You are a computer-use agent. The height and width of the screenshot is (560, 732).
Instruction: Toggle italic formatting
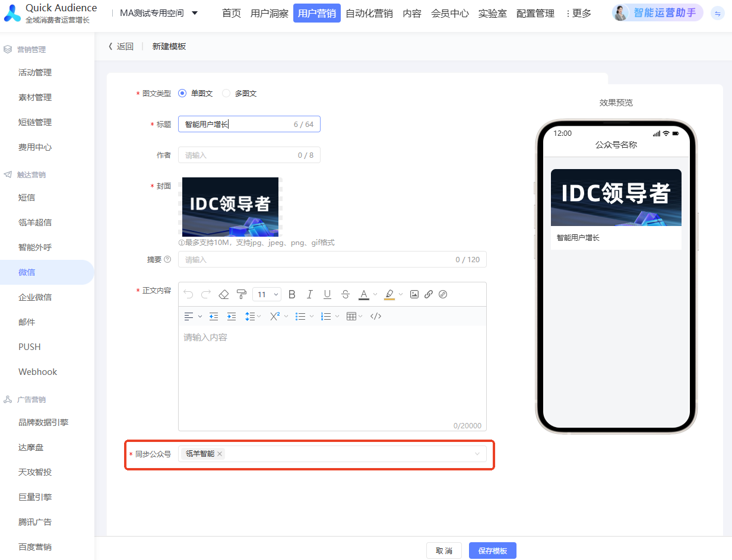309,294
